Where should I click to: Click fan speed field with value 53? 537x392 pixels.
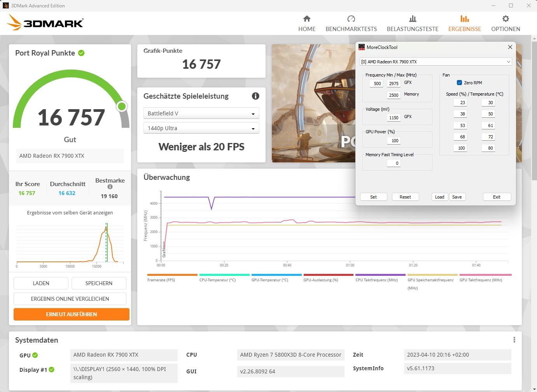click(x=460, y=125)
